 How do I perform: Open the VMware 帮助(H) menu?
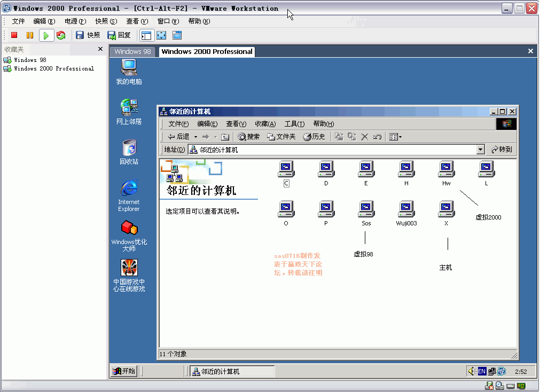[199, 21]
